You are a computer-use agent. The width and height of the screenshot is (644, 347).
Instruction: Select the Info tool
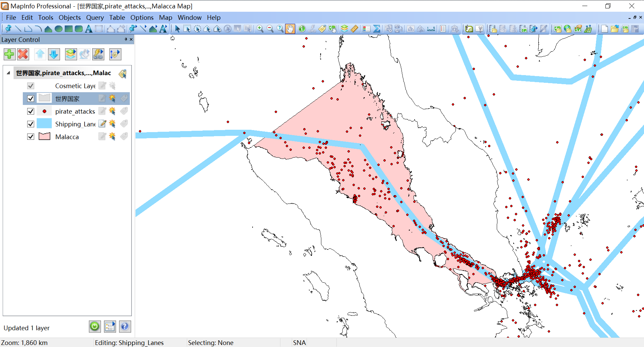[302, 29]
